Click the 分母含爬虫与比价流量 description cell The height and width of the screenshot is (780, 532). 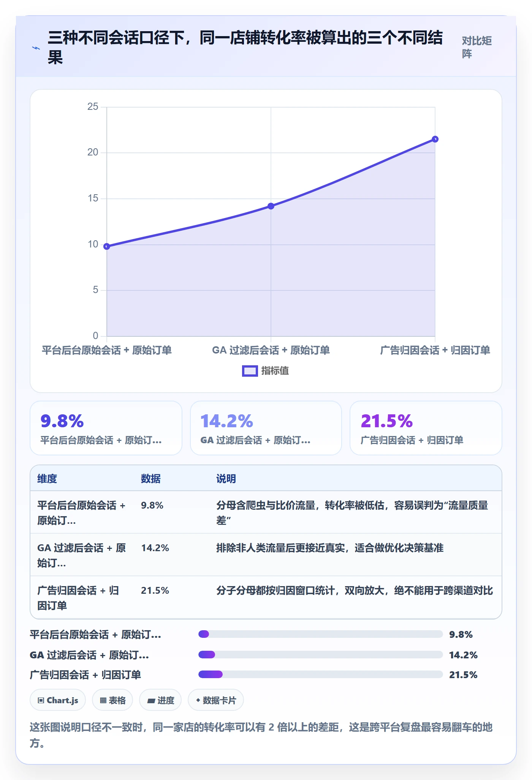[x=352, y=512]
